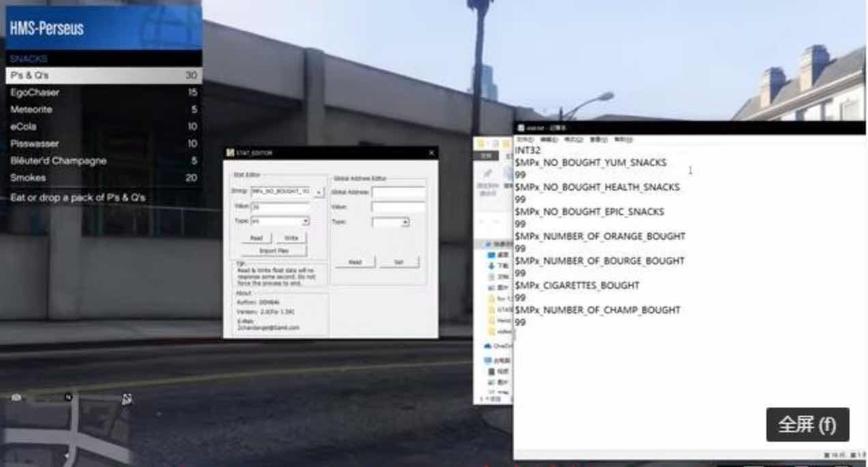Click $MPx_CIGARETTES_BOUGHT line
The image size is (868, 467).
click(x=577, y=285)
